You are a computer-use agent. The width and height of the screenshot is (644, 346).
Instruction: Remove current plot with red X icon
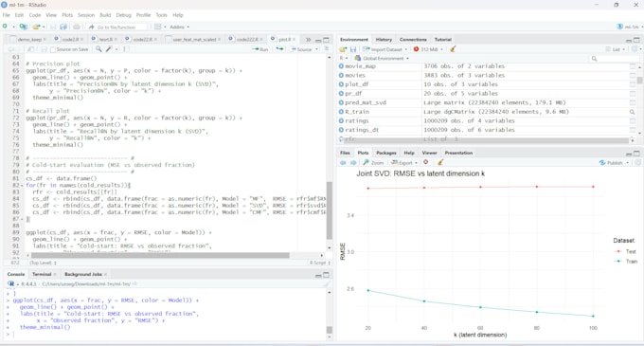coord(426,162)
